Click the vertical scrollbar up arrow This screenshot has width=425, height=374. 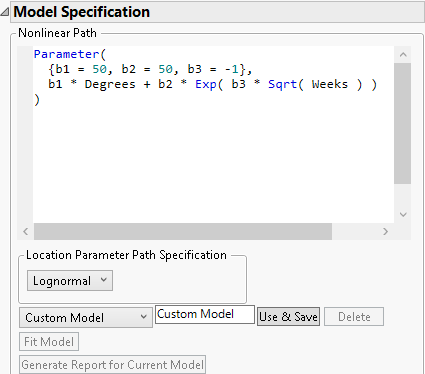[x=403, y=54]
